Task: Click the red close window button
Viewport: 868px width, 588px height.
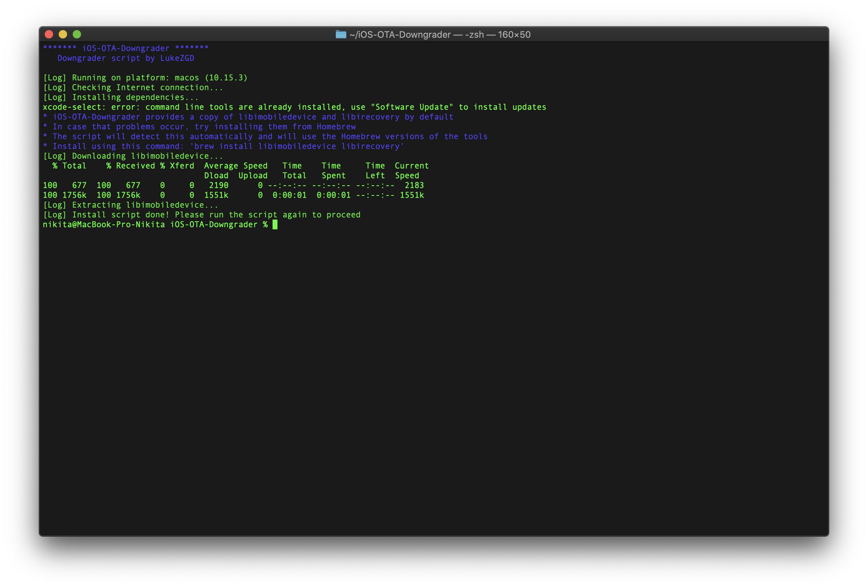Action: point(49,34)
